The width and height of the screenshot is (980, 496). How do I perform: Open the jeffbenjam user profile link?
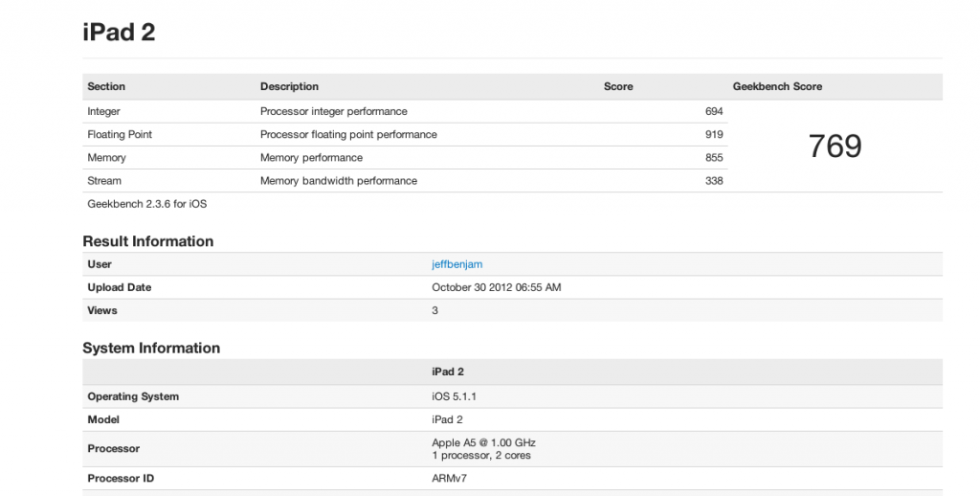click(x=457, y=264)
